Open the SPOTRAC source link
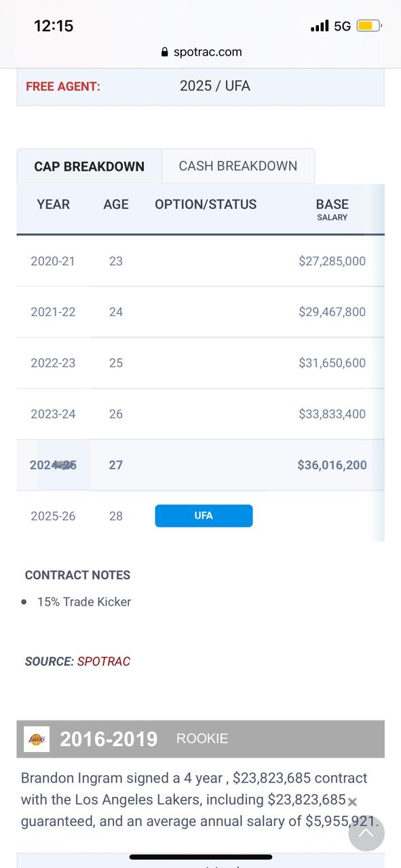Screen dimensions: 401x868 pyautogui.click(x=104, y=661)
